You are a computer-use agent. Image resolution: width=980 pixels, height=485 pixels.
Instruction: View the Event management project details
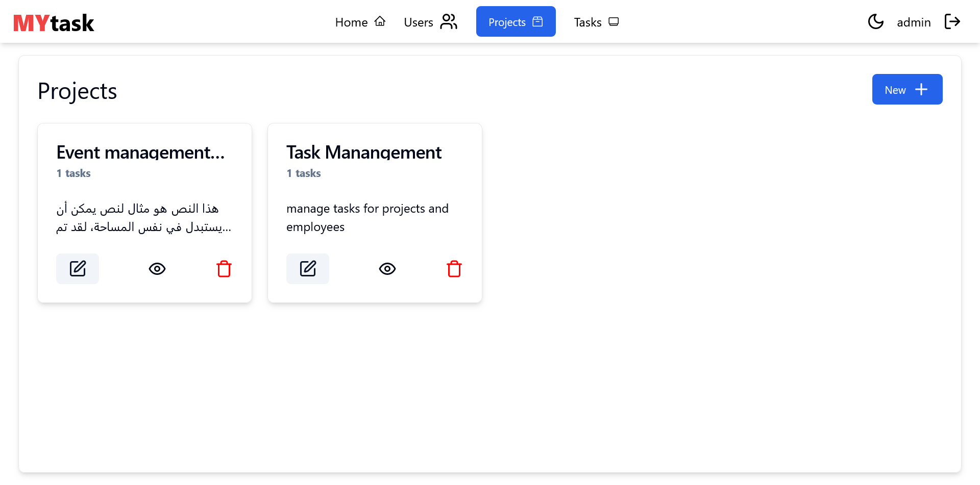click(157, 269)
